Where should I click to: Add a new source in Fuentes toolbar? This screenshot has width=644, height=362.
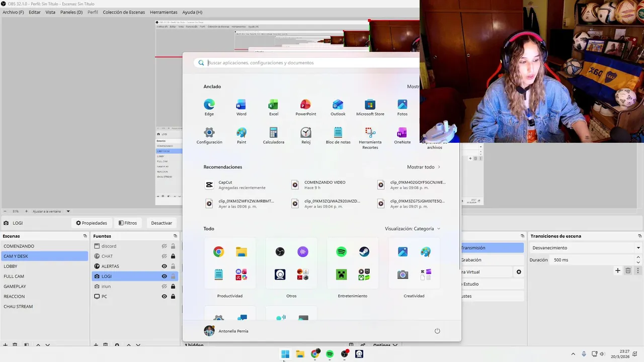click(96, 345)
